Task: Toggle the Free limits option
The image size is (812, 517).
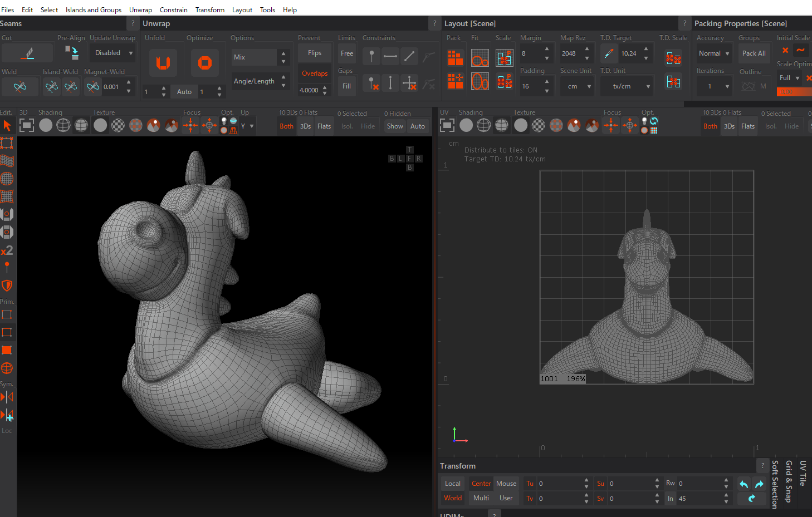Action: click(347, 53)
